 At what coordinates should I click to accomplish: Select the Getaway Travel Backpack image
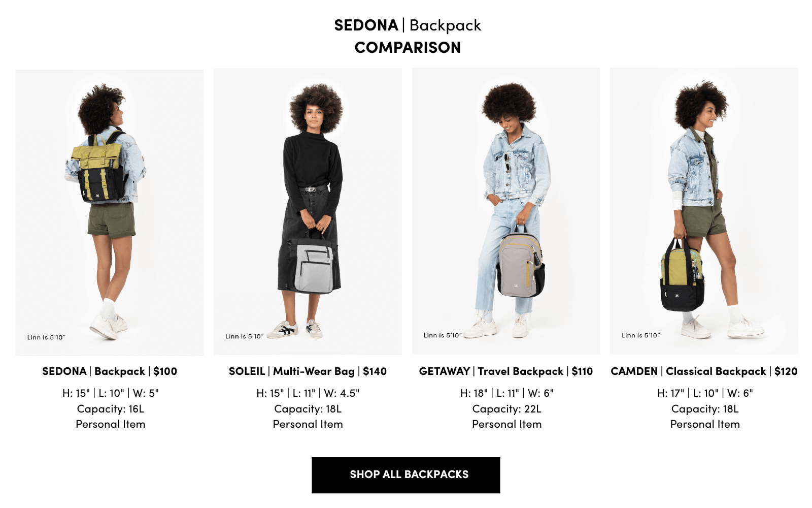(505, 210)
